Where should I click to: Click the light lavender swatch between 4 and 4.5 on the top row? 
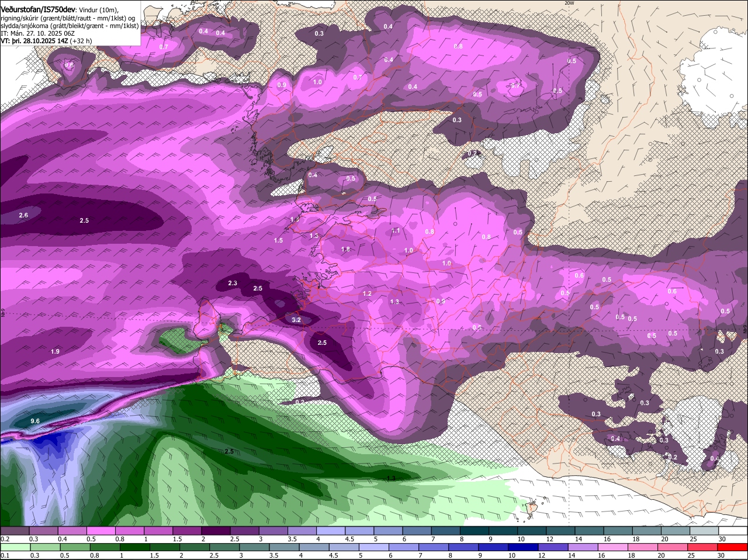pyautogui.click(x=331, y=531)
